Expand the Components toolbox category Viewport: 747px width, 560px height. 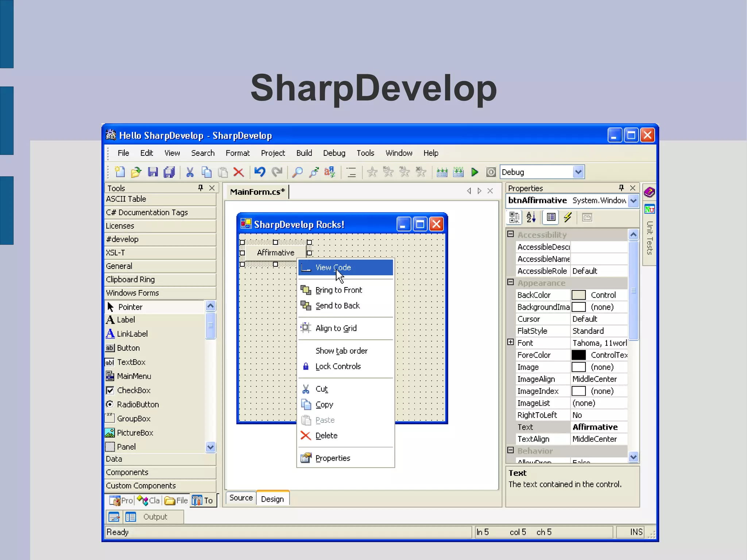tap(160, 472)
